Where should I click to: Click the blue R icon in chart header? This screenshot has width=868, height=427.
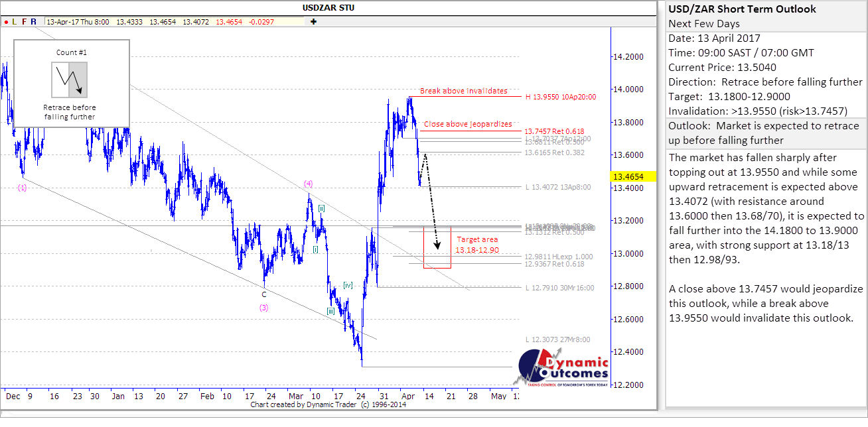[x=33, y=22]
